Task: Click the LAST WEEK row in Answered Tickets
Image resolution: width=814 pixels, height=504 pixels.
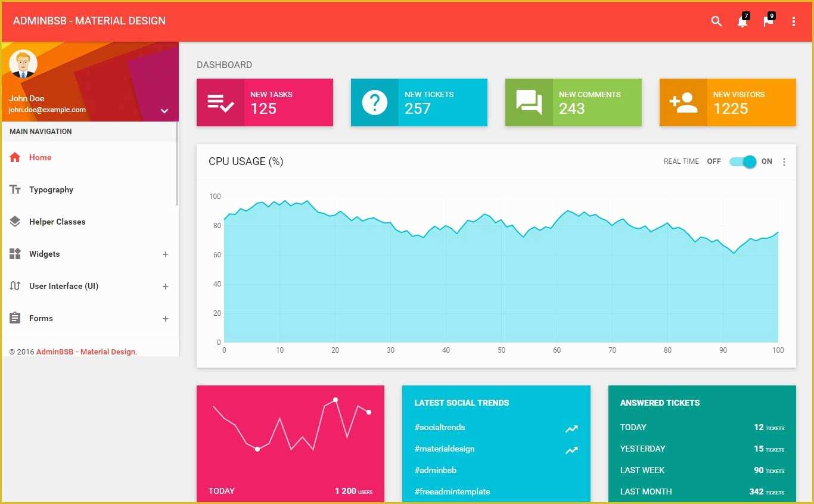Action: point(702,470)
